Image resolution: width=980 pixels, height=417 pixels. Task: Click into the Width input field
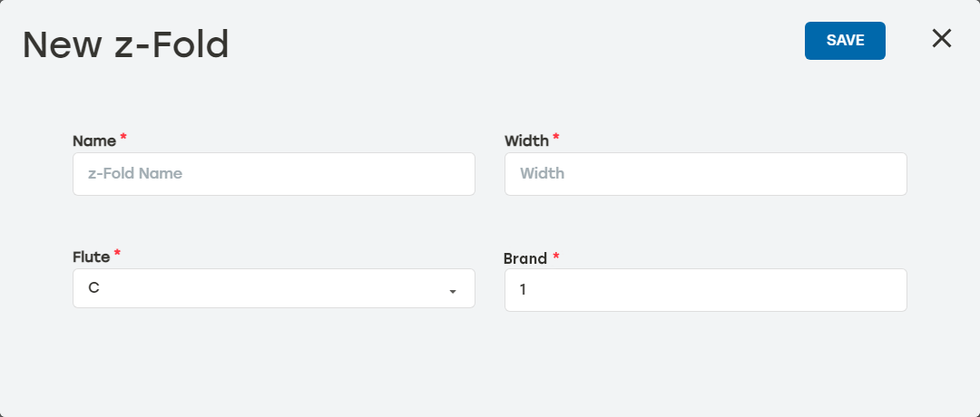click(x=705, y=174)
